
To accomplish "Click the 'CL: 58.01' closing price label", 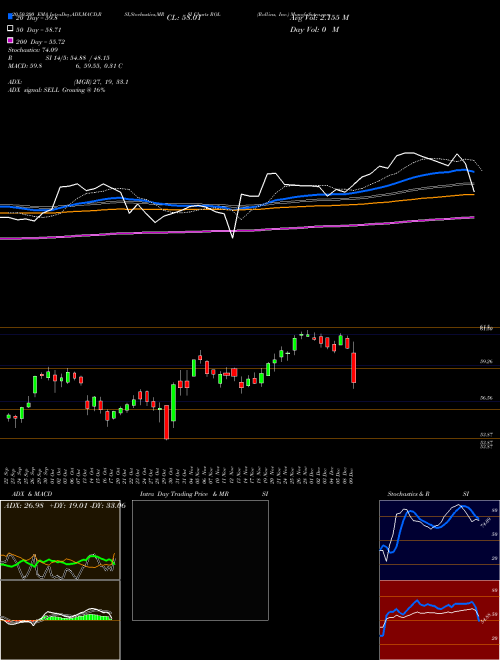I will point(184,18).
